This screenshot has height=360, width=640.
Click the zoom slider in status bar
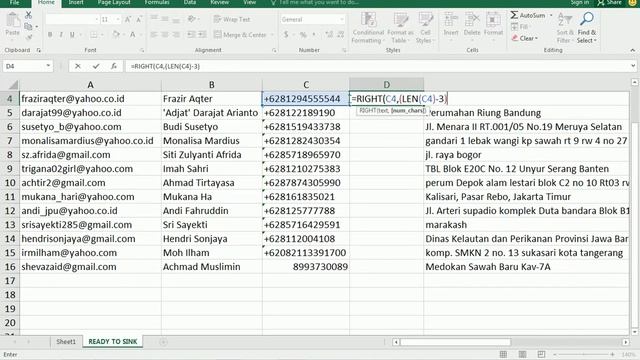[583, 354]
